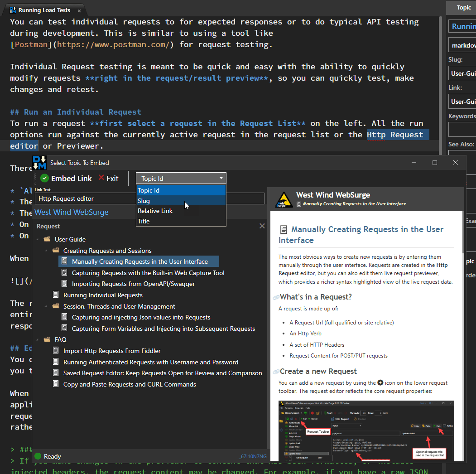Click the Documentation Monster icon on the Running Load Tests tab
Image resolution: width=476 pixels, height=474 pixels.
13,10
